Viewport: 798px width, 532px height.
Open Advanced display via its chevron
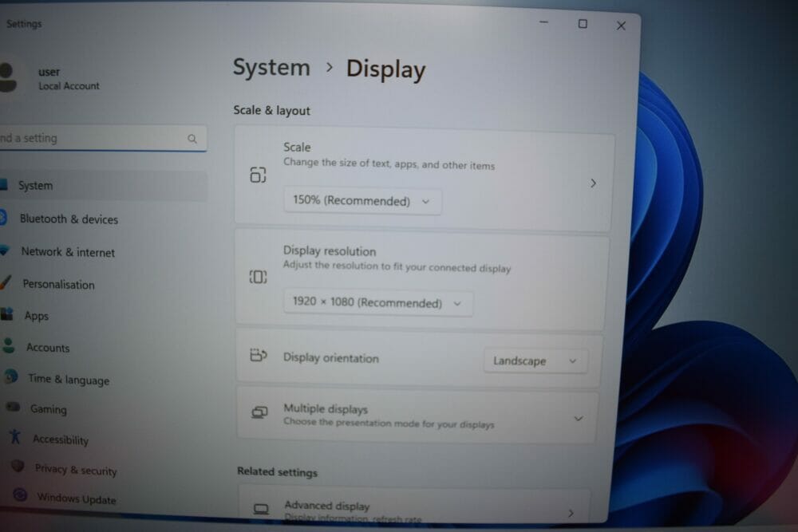571,513
